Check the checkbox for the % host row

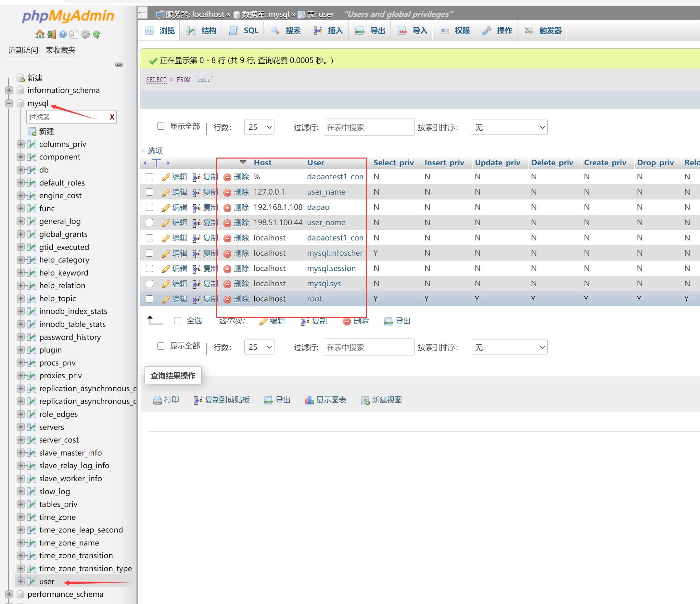coord(149,177)
